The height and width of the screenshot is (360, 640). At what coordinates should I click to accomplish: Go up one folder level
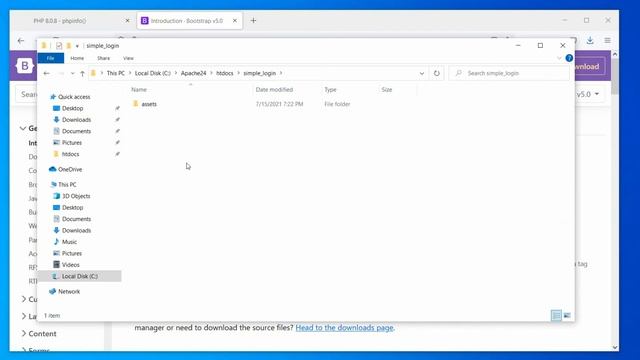pos(82,73)
